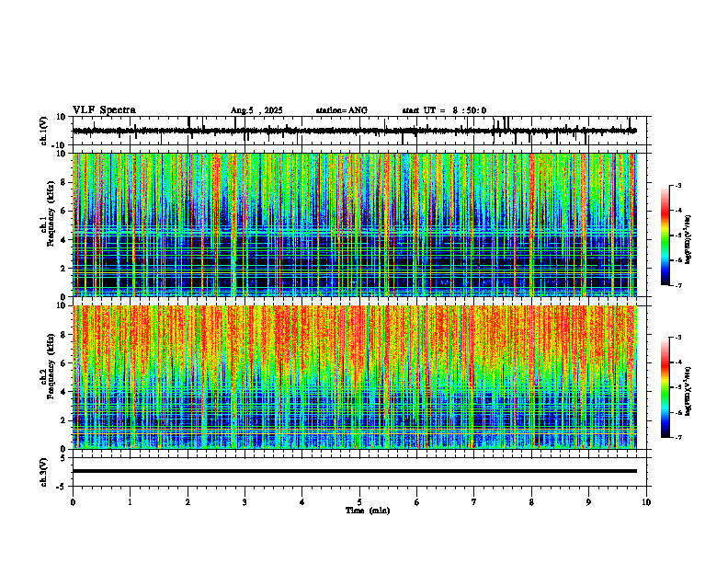Screen dimensions: 728x563
Task: Click the time axis tick label "4"
Action: tap(302, 502)
